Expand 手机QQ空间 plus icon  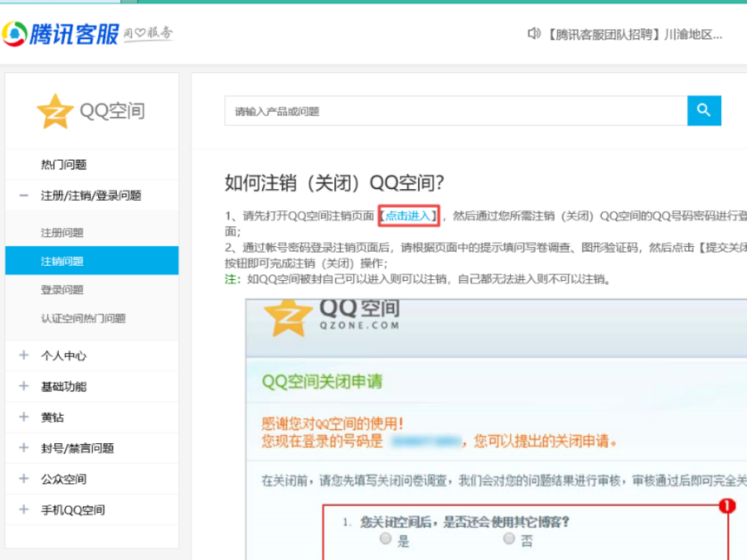[24, 510]
